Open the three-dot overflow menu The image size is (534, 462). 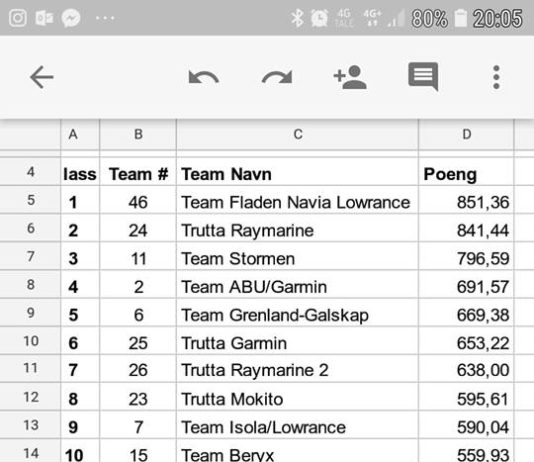click(x=496, y=77)
